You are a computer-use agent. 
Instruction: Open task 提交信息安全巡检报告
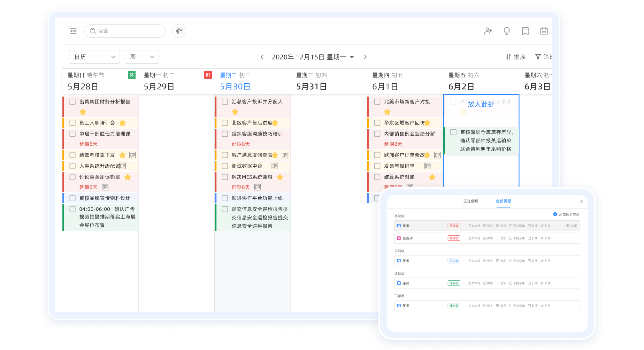[253, 217]
